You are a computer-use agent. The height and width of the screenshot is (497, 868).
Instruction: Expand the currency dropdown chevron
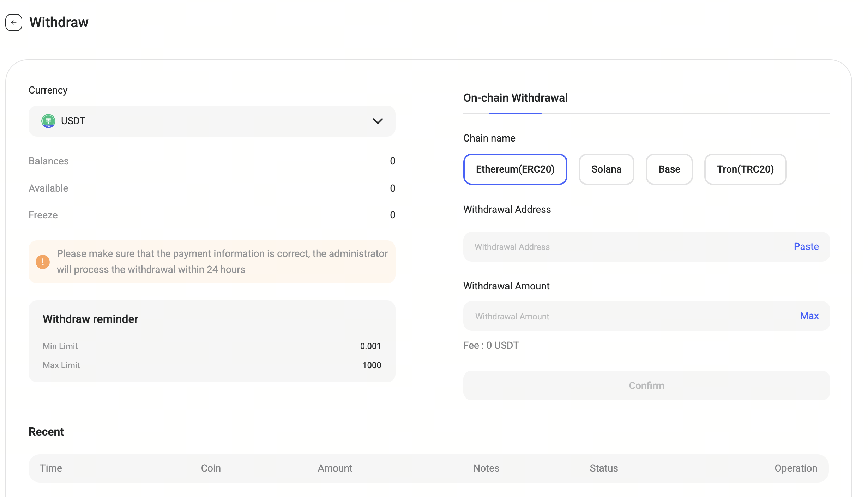tap(378, 121)
